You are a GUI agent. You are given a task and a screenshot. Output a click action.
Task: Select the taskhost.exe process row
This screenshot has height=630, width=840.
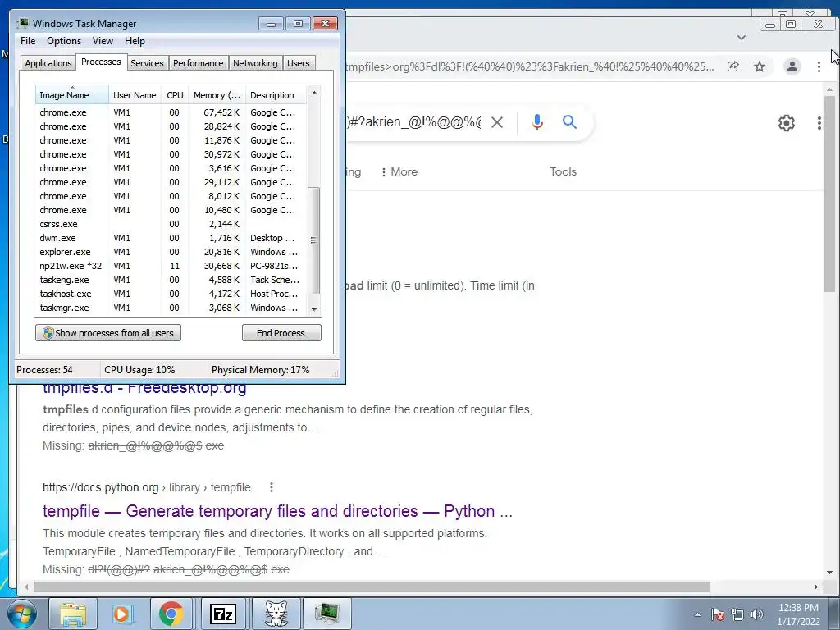pyautogui.click(x=171, y=294)
